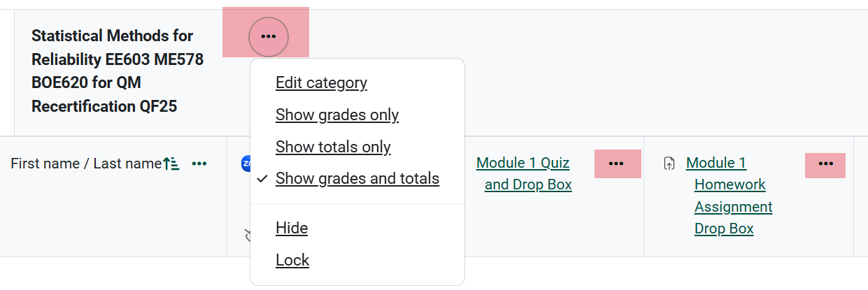Screen dimensions: 868x290
Task: Click the checkmark next to Show grades and totals
Action: pos(263,179)
